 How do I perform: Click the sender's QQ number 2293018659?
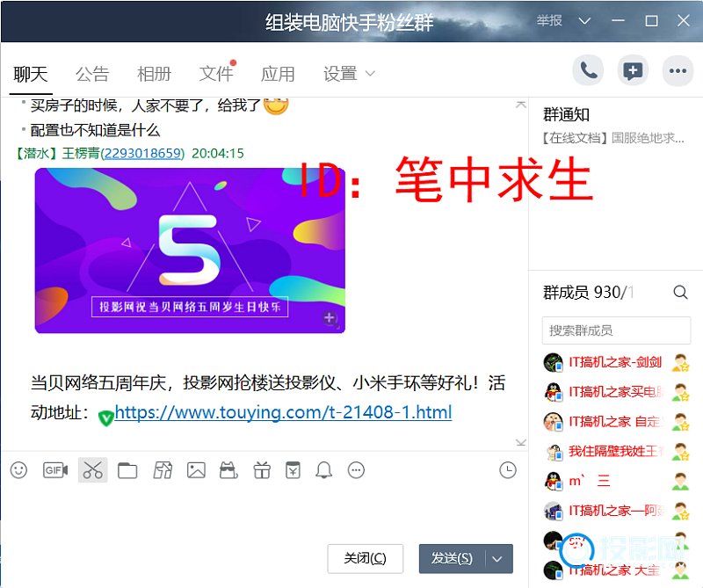[x=142, y=154]
